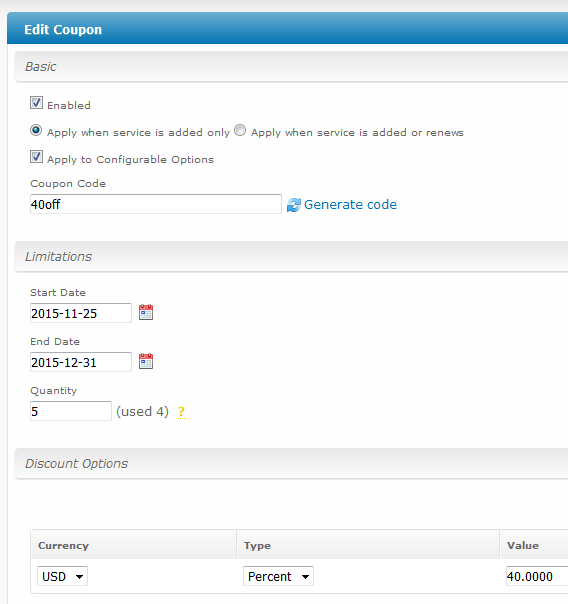Click the refresh icon beside Generate code
This screenshot has width=568, height=604.
[x=294, y=205]
